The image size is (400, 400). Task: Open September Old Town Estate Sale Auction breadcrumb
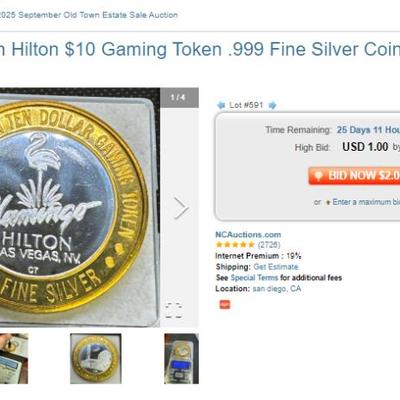[x=89, y=15]
